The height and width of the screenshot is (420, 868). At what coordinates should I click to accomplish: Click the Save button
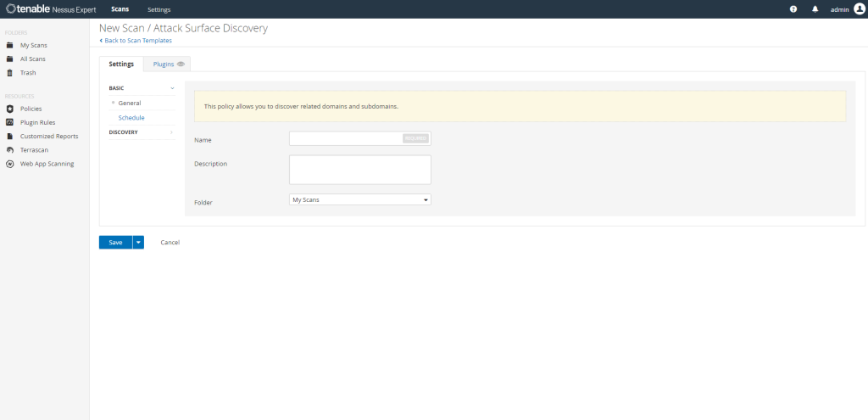tap(115, 243)
